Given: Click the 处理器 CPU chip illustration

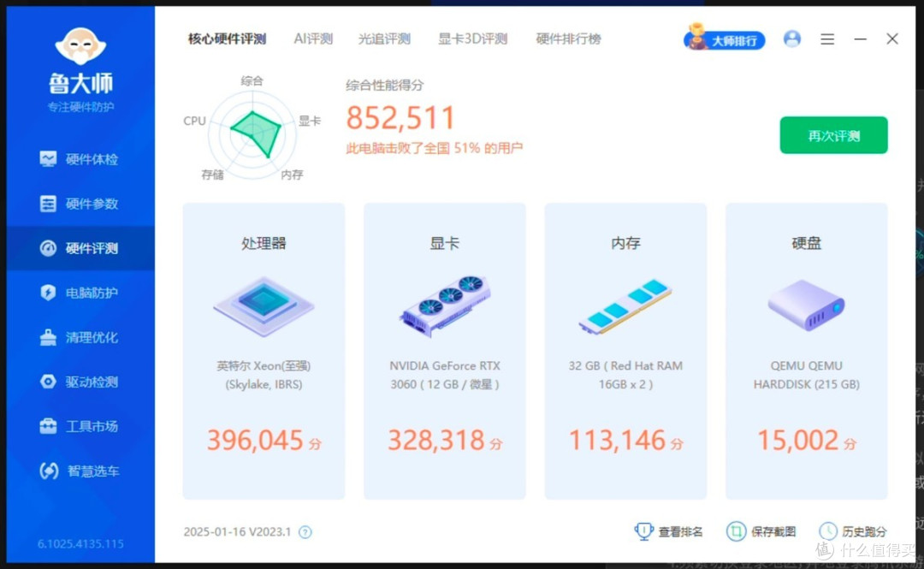Looking at the screenshot, I should coord(264,306).
